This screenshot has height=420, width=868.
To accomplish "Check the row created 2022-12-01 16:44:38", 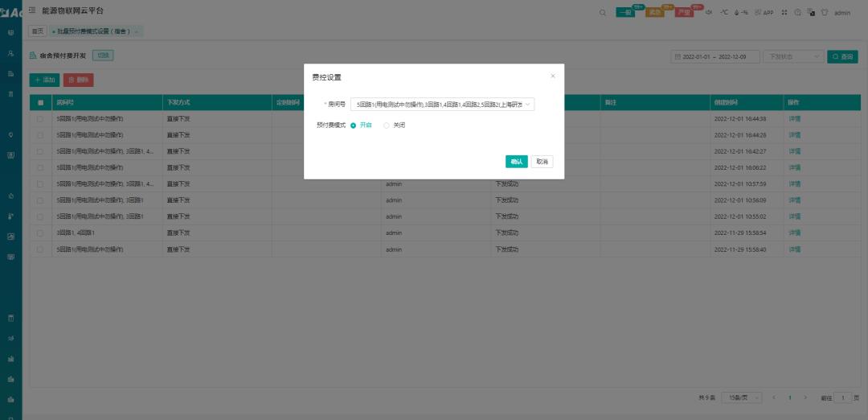I will coord(40,118).
